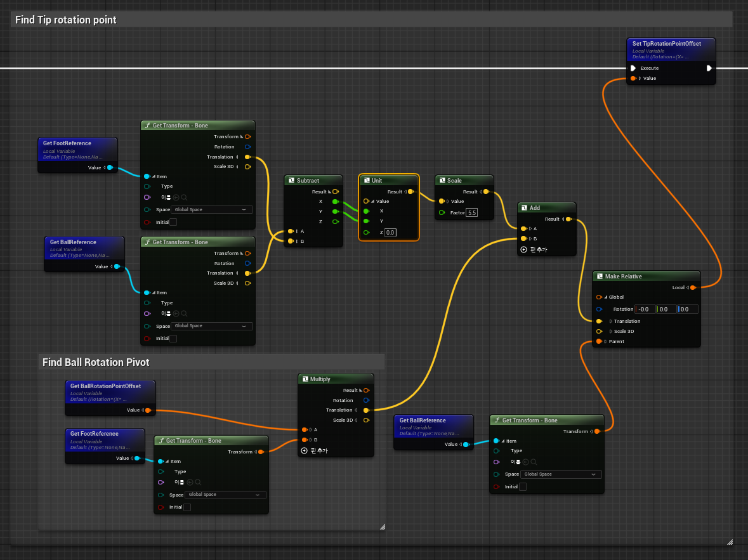Click the Z output pin of the Subtract node

335,221
